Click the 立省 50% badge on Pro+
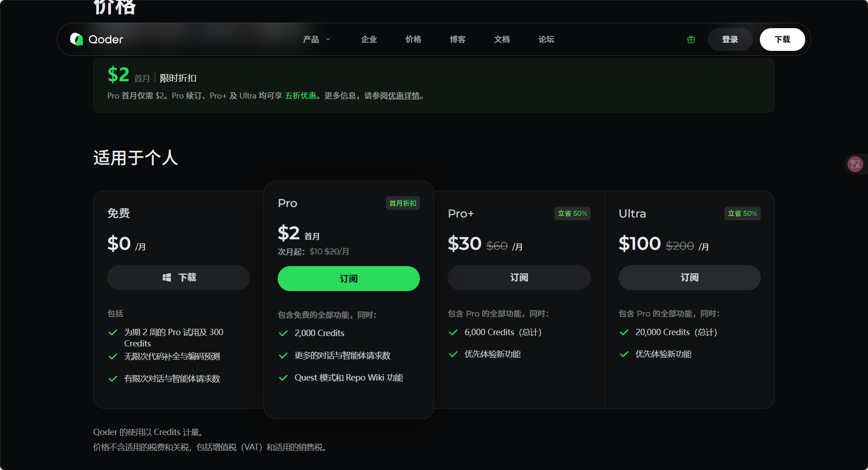Image resolution: width=868 pixels, height=470 pixels. pyautogui.click(x=573, y=213)
